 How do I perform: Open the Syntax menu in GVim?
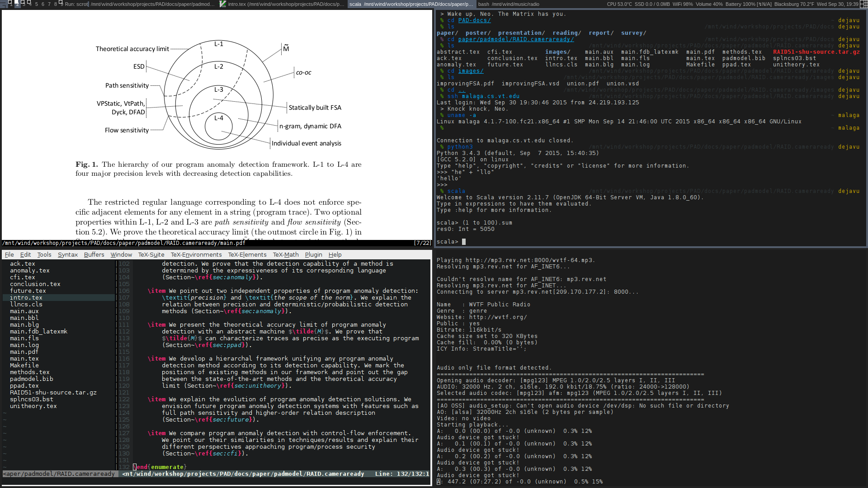[x=68, y=255]
